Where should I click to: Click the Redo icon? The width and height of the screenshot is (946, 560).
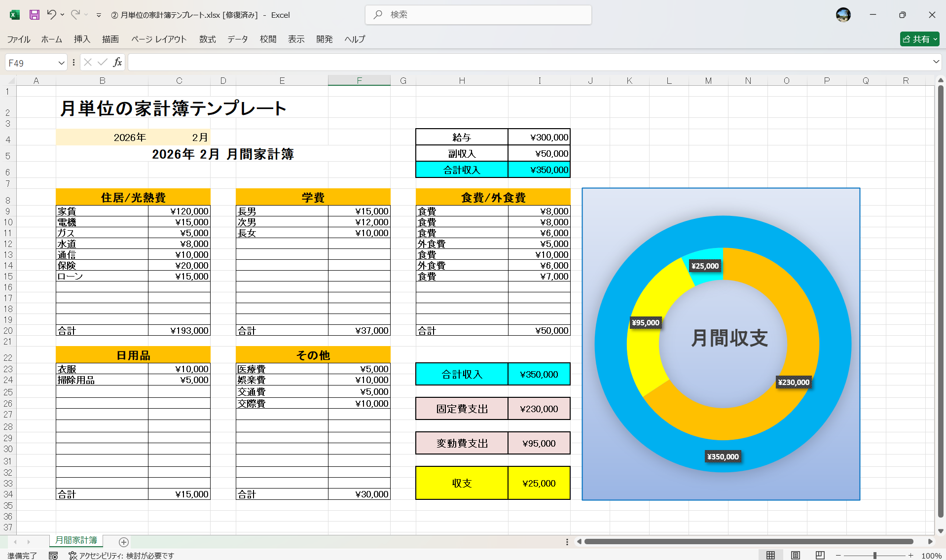click(74, 15)
